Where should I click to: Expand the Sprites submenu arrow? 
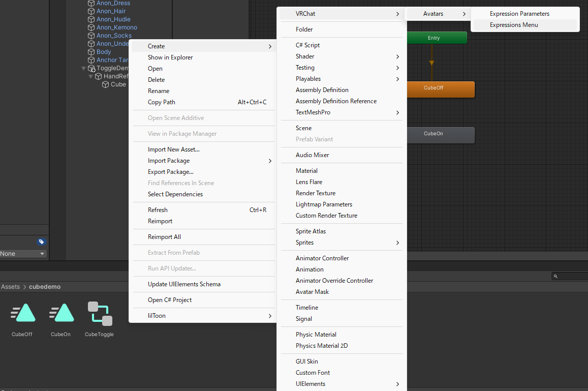(x=397, y=243)
